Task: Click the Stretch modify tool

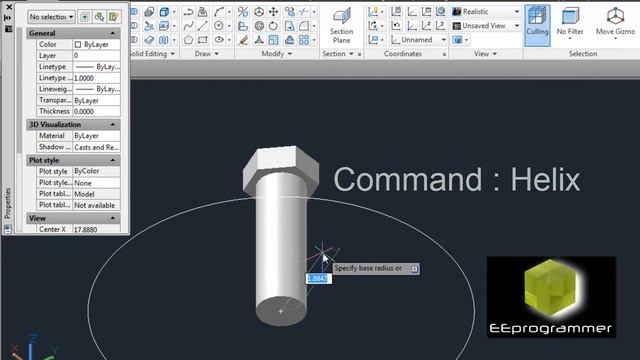Action: pos(290,26)
